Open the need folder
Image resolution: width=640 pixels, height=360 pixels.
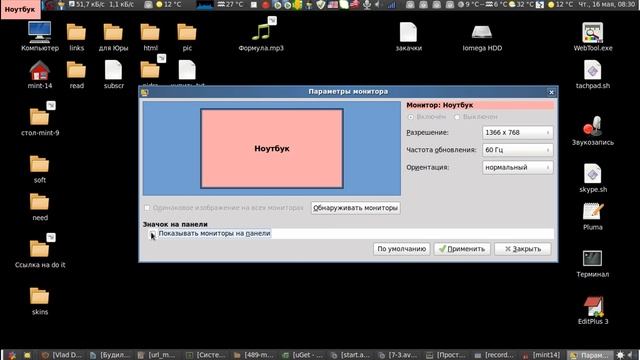click(x=40, y=202)
